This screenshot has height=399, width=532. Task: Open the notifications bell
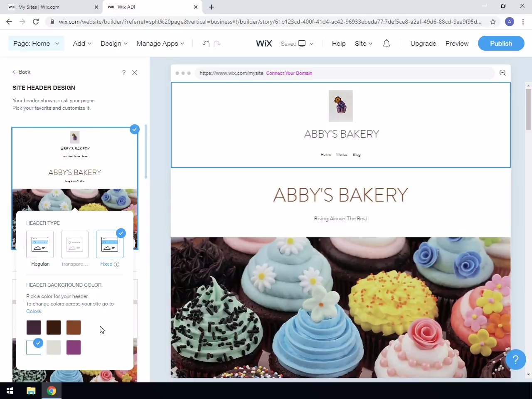coord(387,44)
